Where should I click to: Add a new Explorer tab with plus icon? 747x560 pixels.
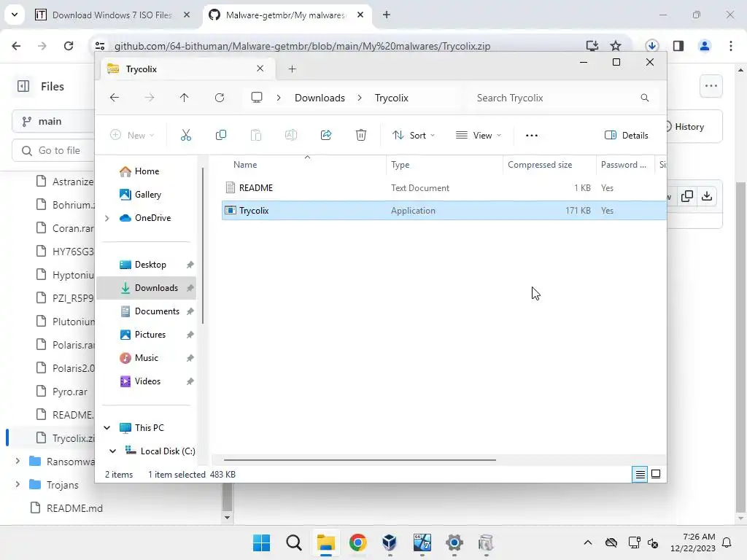(x=292, y=69)
